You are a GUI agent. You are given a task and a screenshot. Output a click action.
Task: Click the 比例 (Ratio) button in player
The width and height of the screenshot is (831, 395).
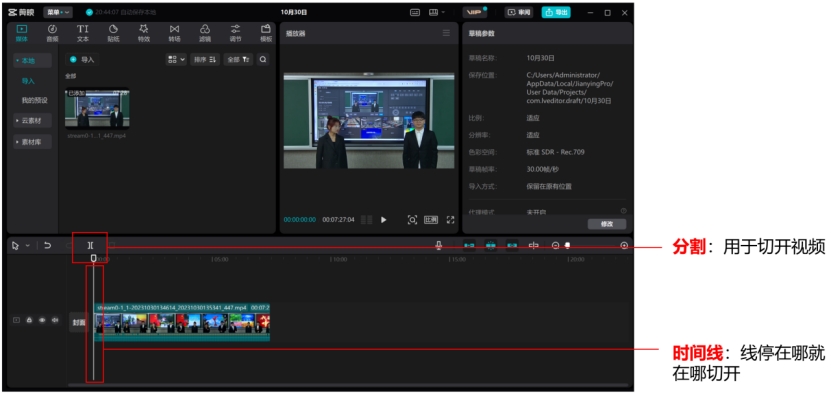click(431, 220)
